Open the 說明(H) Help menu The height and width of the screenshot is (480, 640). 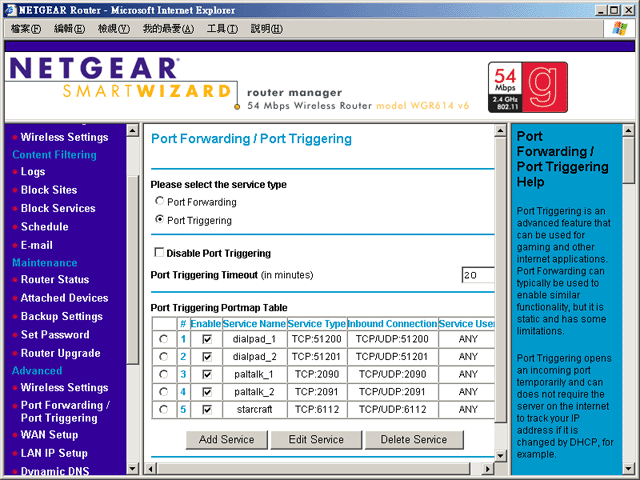coord(267,29)
